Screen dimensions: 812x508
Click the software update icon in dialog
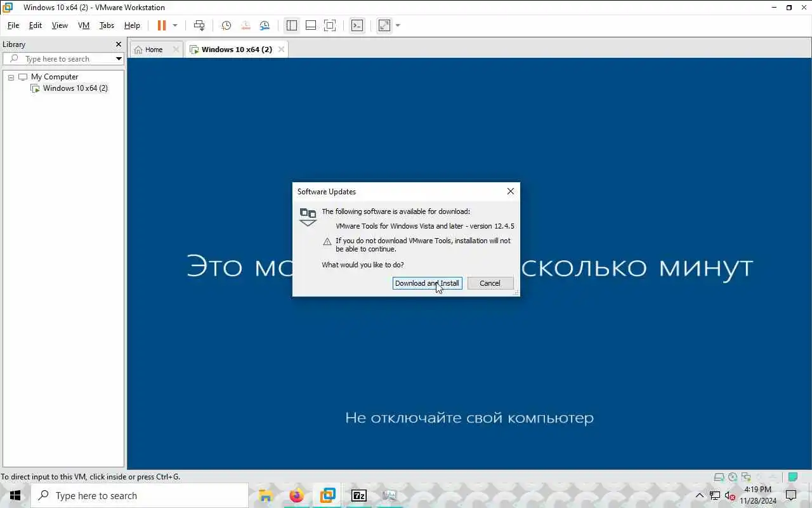(308, 216)
